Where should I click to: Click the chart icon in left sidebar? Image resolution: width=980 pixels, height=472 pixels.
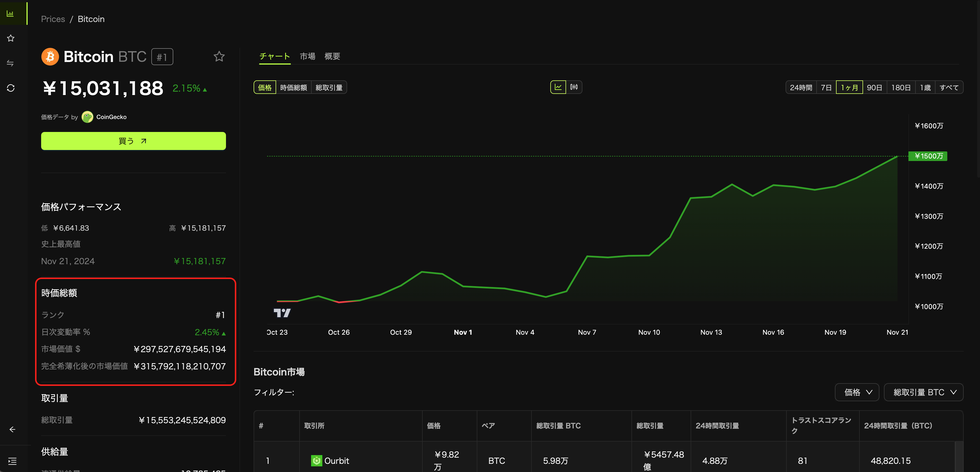tap(10, 14)
